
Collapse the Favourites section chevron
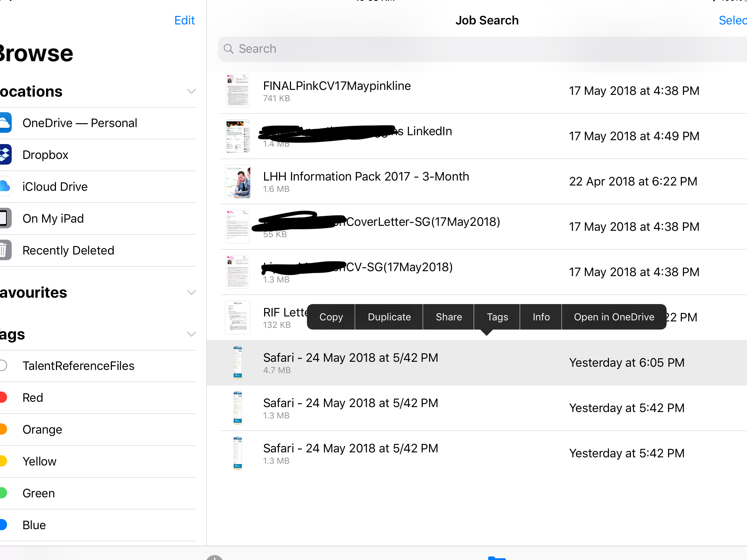(191, 292)
